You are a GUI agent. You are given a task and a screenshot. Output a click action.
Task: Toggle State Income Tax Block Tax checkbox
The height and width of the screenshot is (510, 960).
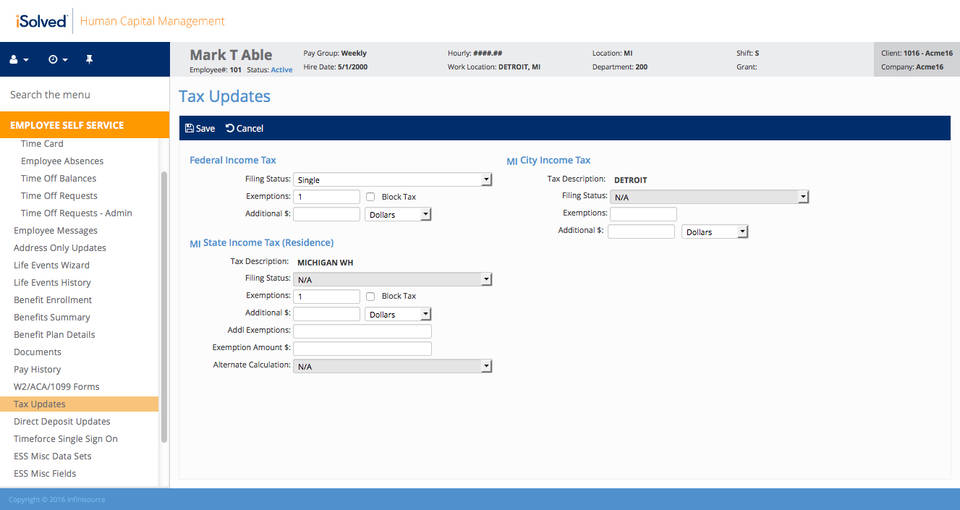371,297
